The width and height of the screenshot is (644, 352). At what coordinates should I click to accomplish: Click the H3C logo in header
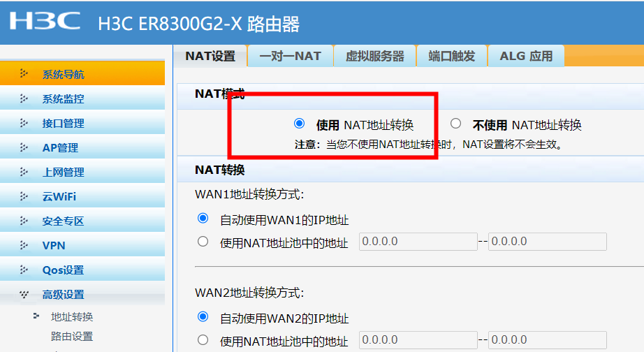click(45, 20)
